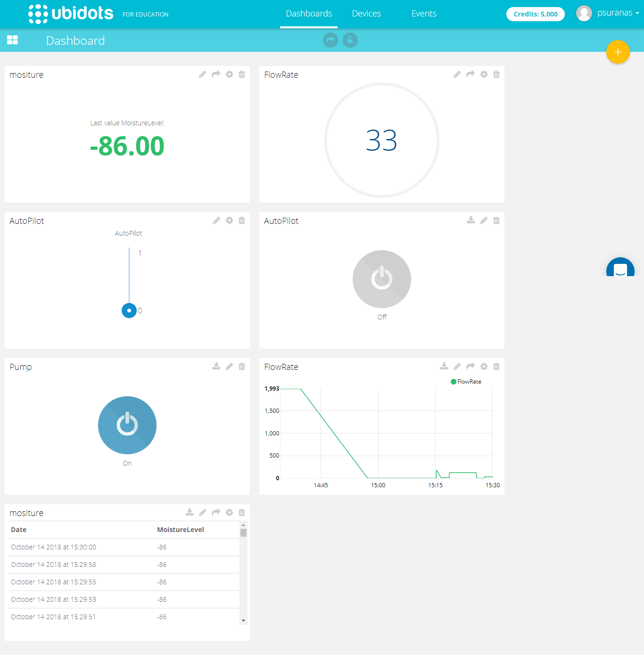Delete the FlowRate gauge widget
Screen dimensions: 644x655
[496, 74]
